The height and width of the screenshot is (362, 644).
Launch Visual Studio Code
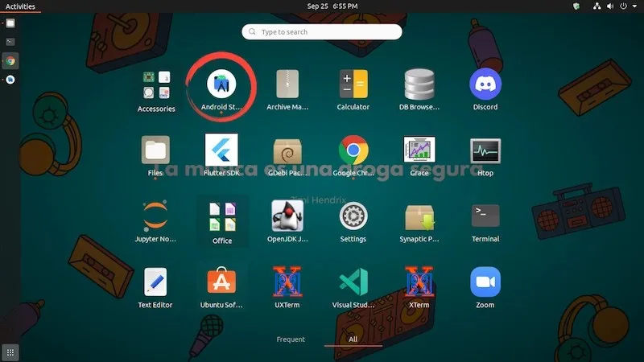click(353, 282)
